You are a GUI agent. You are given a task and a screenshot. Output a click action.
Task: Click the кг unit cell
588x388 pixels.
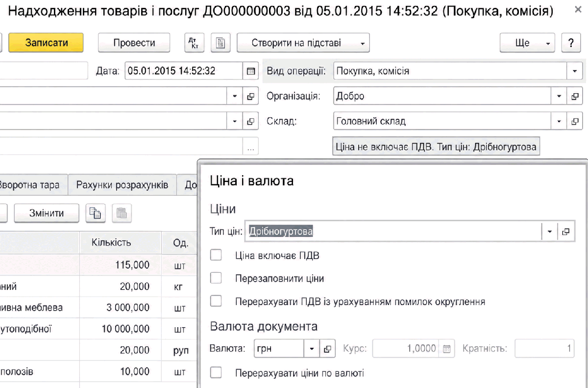point(178,286)
